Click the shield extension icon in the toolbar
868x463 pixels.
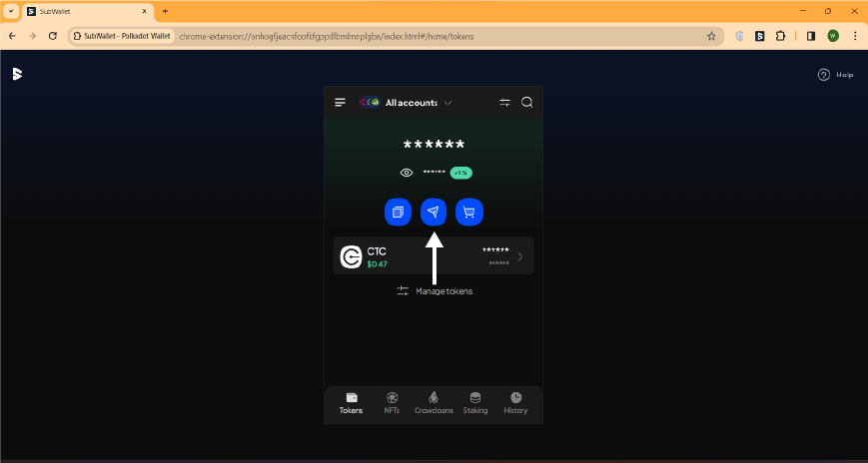click(x=739, y=36)
